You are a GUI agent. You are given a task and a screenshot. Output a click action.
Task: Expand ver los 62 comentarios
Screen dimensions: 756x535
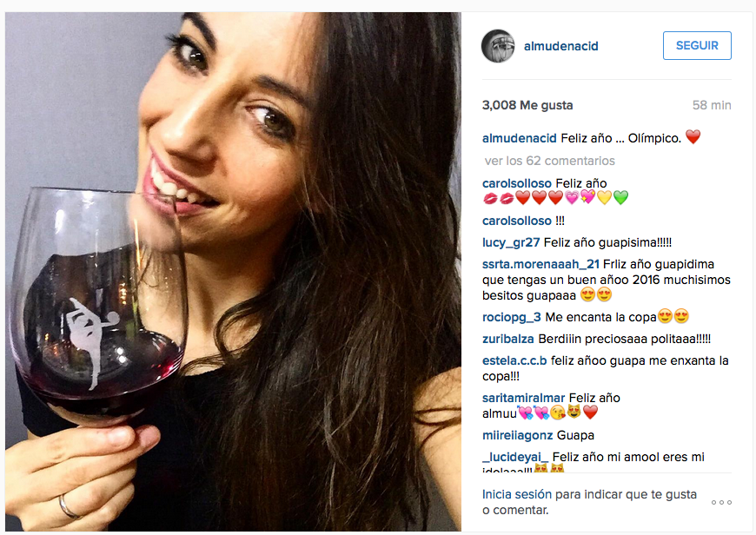[550, 161]
